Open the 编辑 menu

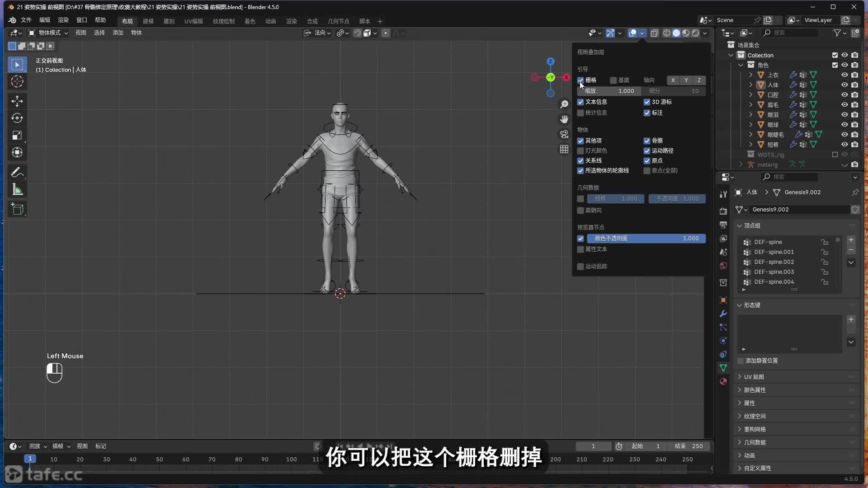pos(45,20)
